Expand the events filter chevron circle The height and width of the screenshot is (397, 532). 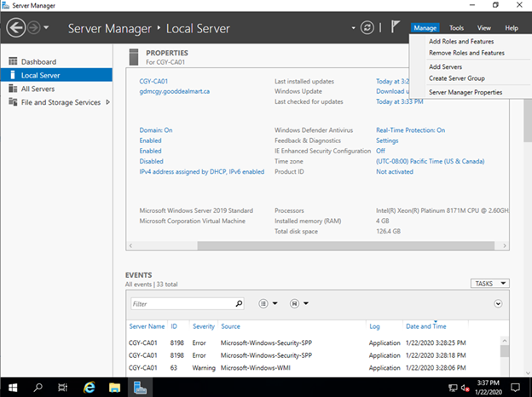[x=498, y=303]
